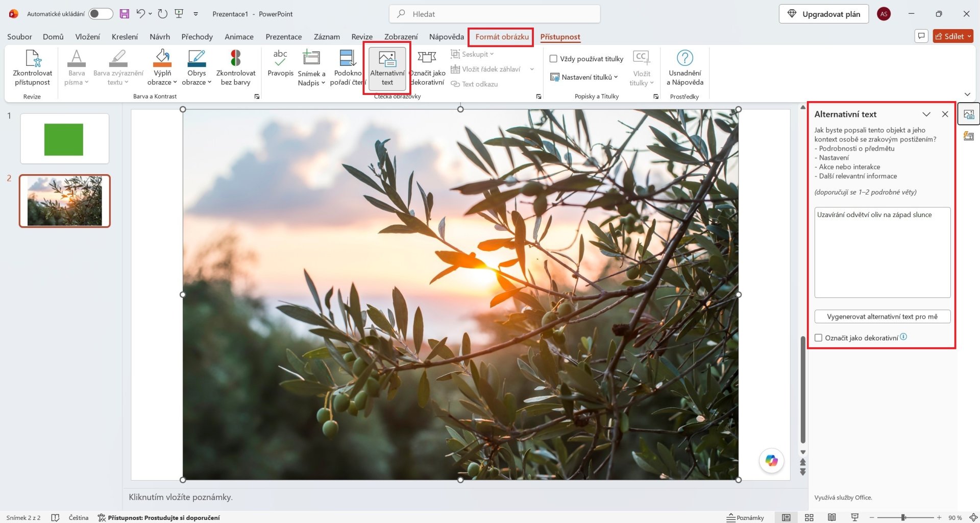Click Vygenerovat alternativní text pro mě
Viewport: 980px width, 523px height.
pyautogui.click(x=882, y=317)
